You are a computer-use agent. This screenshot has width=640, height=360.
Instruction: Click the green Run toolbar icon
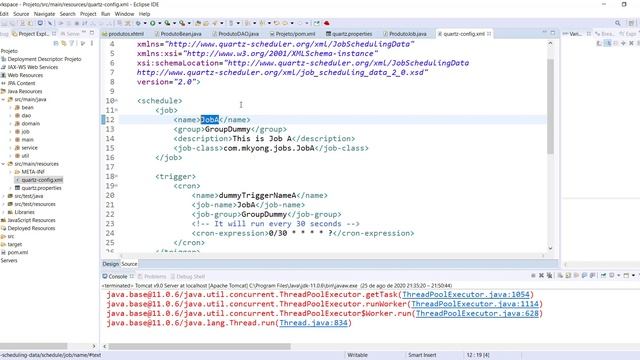(x=152, y=23)
